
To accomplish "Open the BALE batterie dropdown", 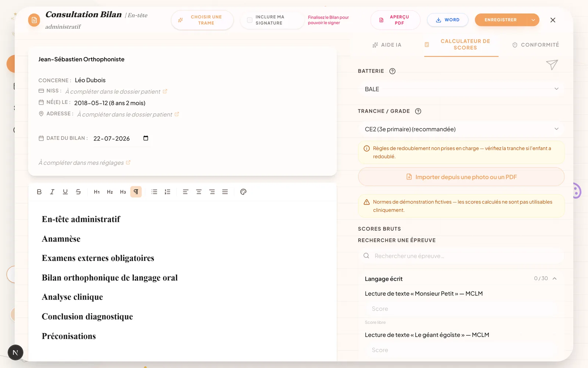I will point(461,89).
